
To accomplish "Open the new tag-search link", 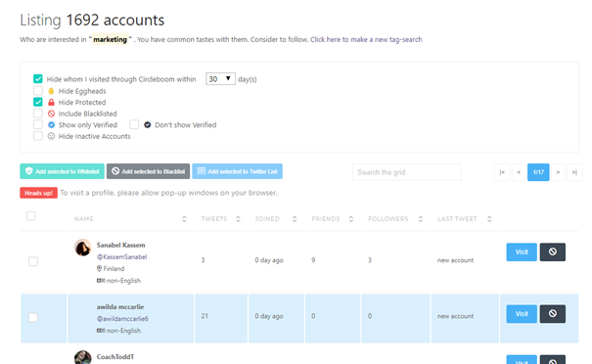I will (366, 40).
